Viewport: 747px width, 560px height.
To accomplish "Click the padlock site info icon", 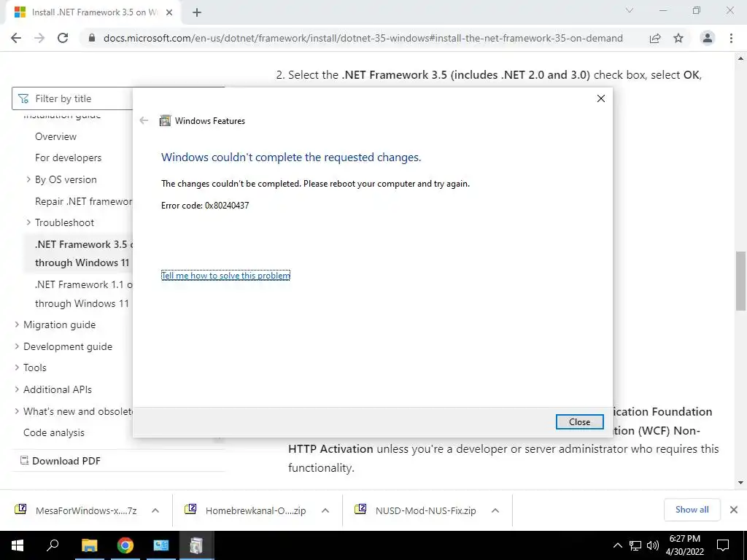I will [93, 38].
